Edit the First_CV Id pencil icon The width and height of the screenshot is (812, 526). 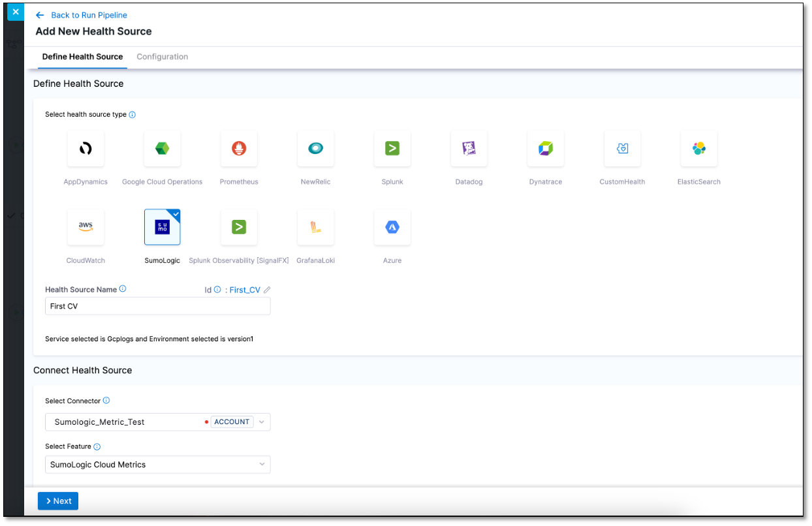[267, 290]
